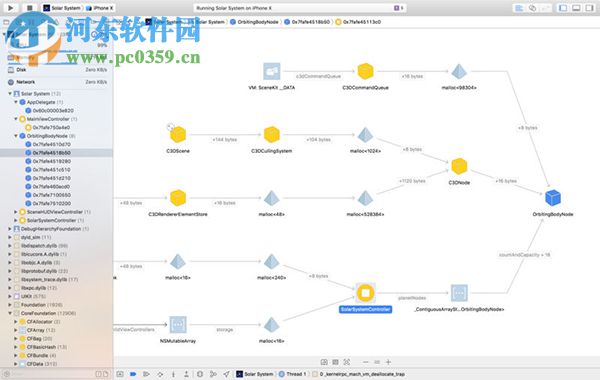The width and height of the screenshot is (600, 380).
Task: Toggle the Navigator panel visibility
Action: 563,8
